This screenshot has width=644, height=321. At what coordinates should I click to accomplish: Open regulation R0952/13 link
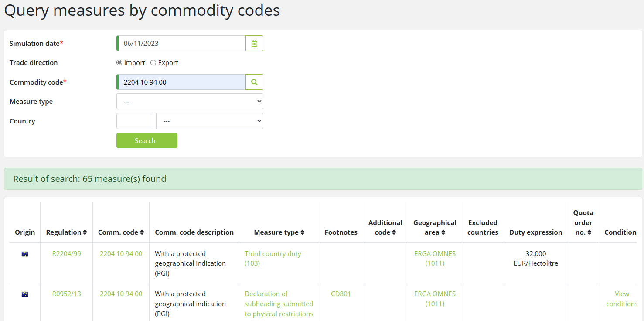pos(66,294)
